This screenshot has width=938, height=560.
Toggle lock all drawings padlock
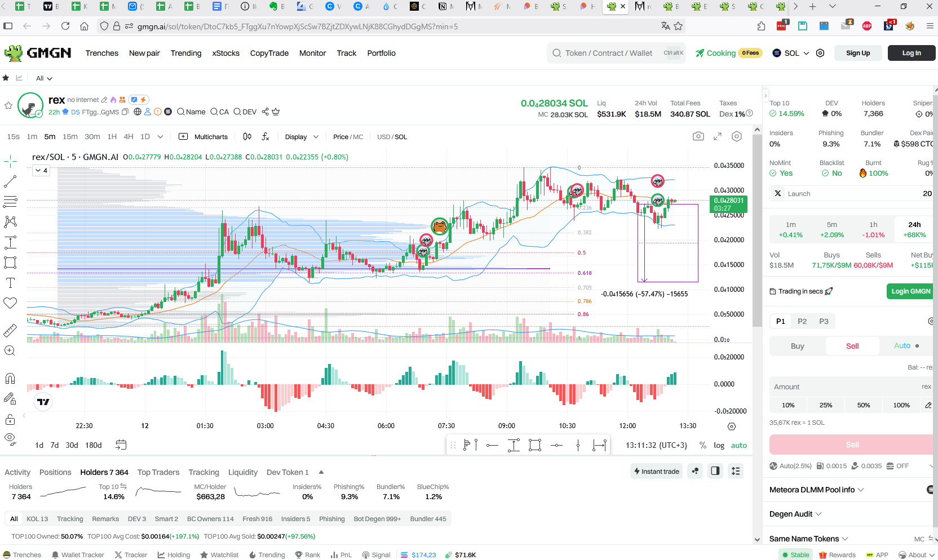[x=10, y=420]
